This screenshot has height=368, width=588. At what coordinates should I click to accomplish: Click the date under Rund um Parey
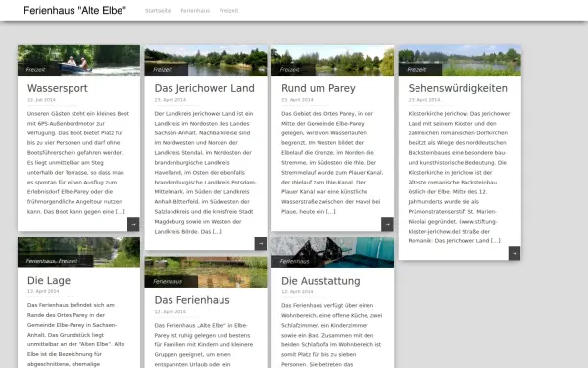click(x=297, y=100)
